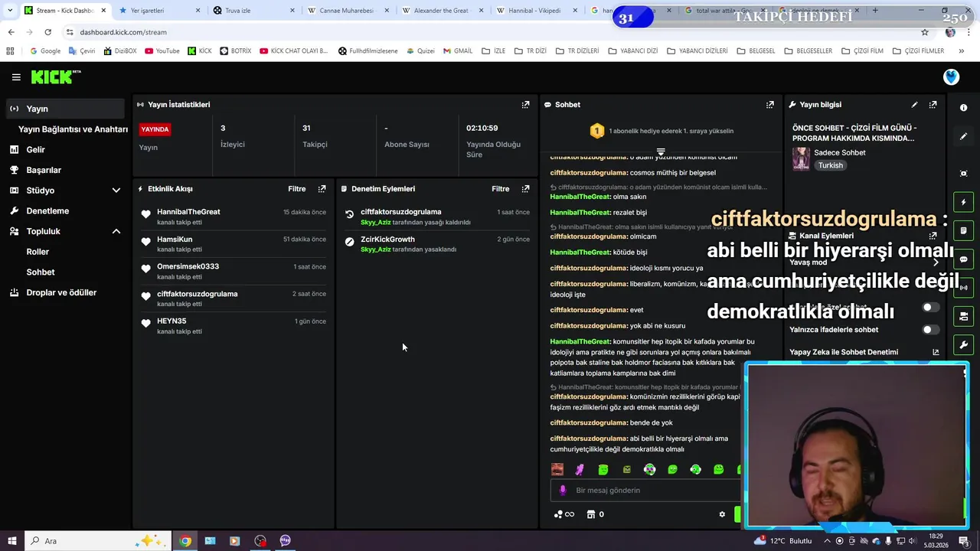This screenshot has height=551, width=980.
Task: Pop out the Kanal Eylemleri panel
Action: pyautogui.click(x=933, y=236)
